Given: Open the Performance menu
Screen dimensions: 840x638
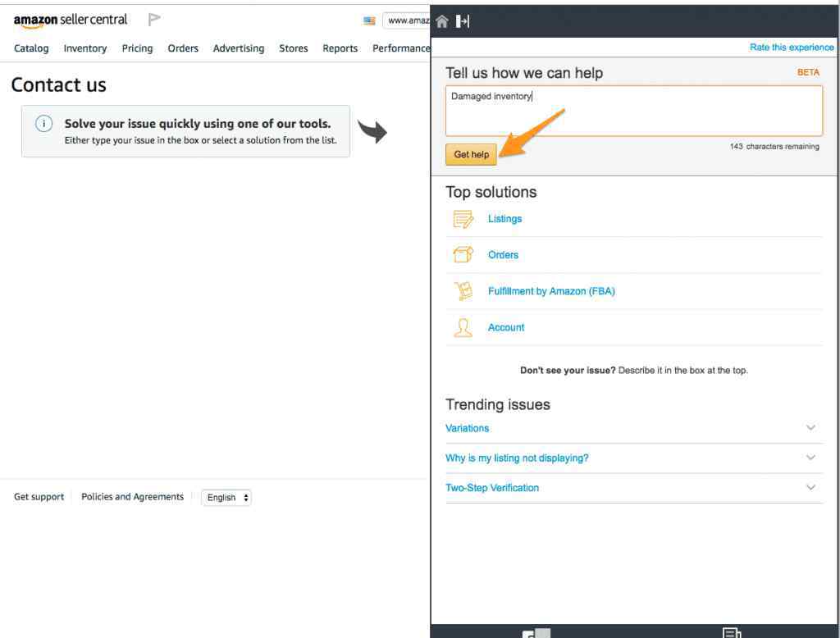Looking at the screenshot, I should 401,48.
